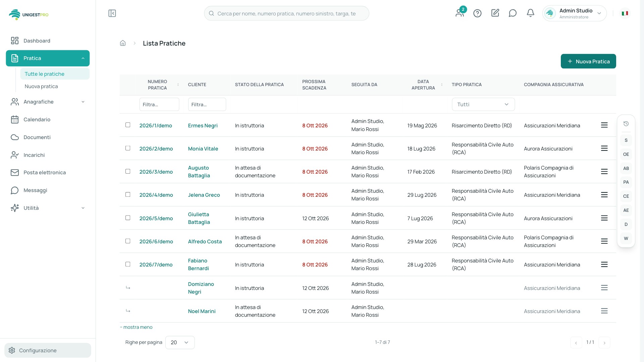Open row menu for 2026/6/demo
The height and width of the screenshot is (362, 644).
point(604,241)
